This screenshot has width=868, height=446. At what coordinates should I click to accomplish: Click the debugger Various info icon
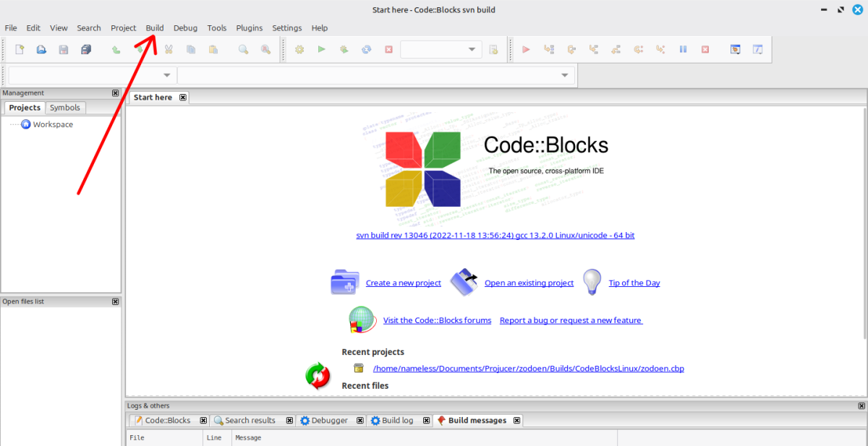tap(758, 50)
